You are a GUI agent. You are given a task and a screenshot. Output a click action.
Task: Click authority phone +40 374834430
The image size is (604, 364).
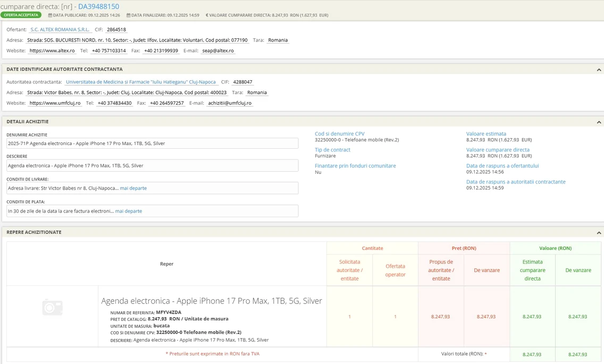[x=114, y=103]
